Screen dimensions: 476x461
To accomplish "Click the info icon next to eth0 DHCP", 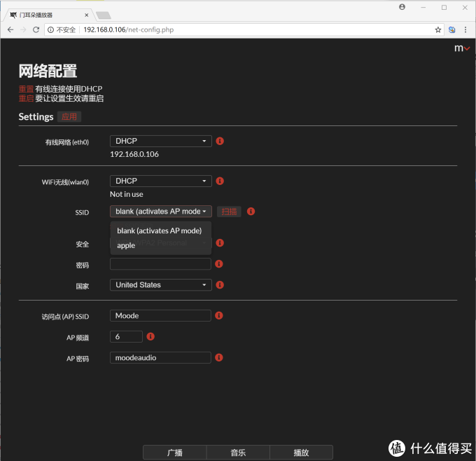I will tap(220, 141).
